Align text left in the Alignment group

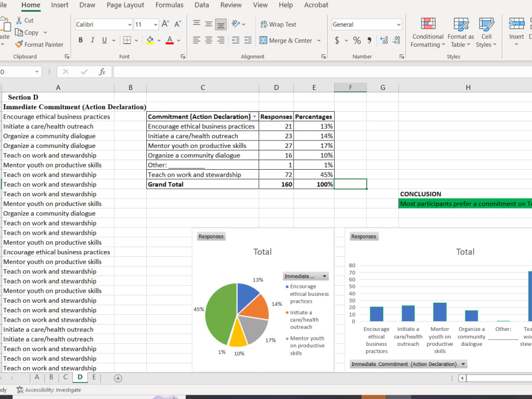pyautogui.click(x=196, y=40)
